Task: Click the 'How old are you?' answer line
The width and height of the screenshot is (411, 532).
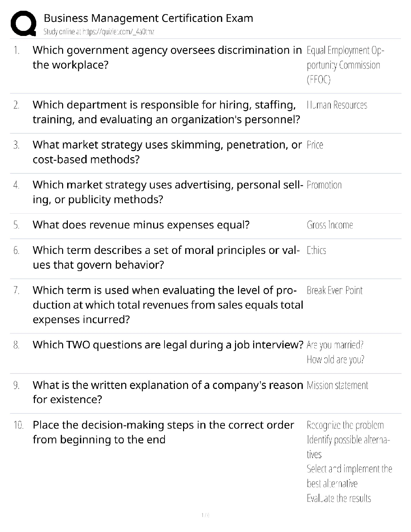Action: [x=335, y=360]
